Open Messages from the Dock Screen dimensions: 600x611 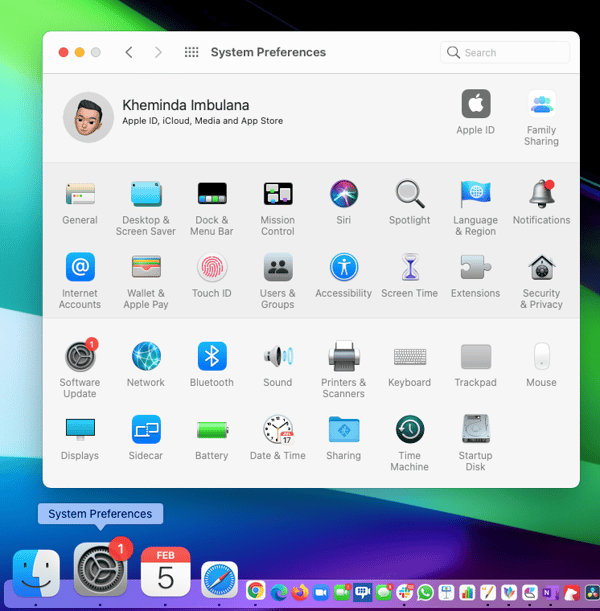tap(384, 592)
